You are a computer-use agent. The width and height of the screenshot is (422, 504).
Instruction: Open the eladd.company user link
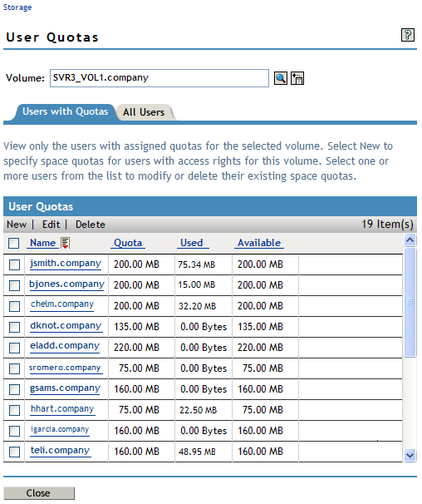pos(65,346)
